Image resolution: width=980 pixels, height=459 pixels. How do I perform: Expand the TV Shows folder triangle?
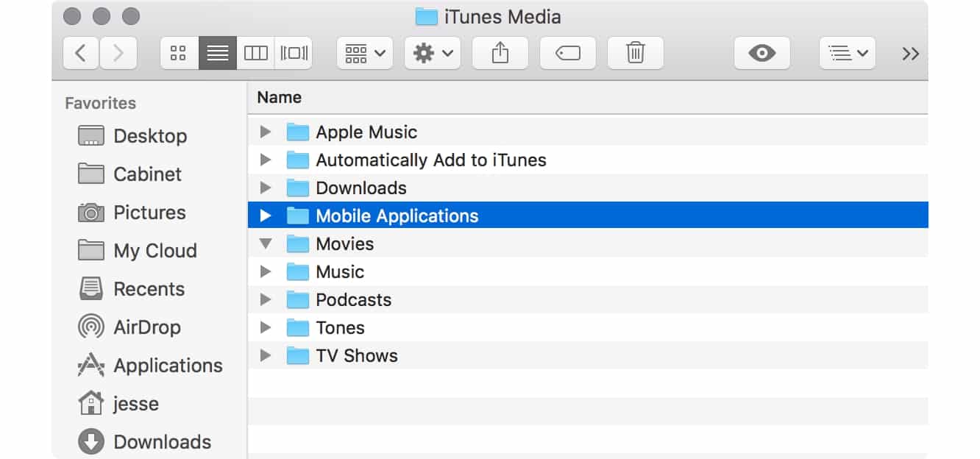[x=266, y=356]
